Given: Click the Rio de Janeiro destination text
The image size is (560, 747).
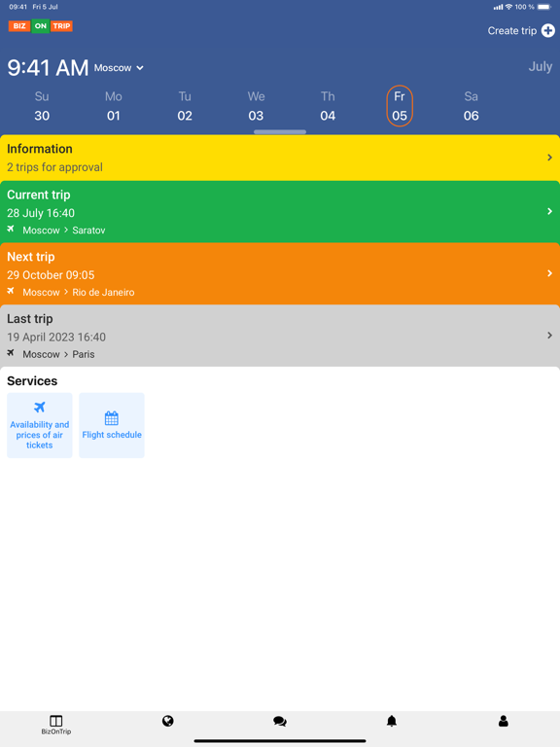Looking at the screenshot, I should [103, 293].
